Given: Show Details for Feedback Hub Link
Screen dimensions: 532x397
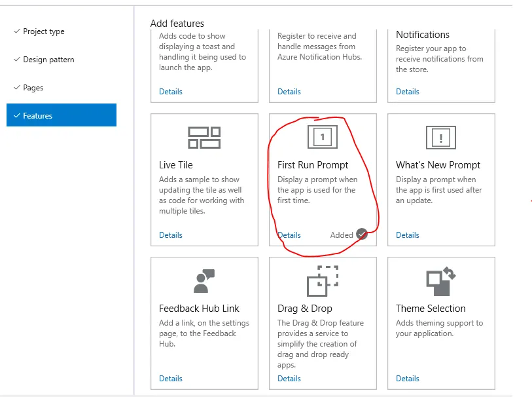Looking at the screenshot, I should 171,378.
